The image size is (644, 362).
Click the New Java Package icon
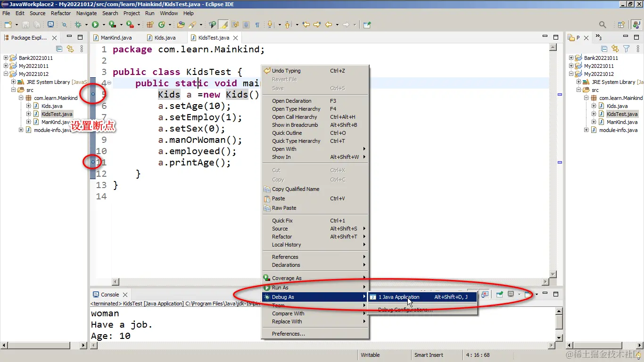150,25
